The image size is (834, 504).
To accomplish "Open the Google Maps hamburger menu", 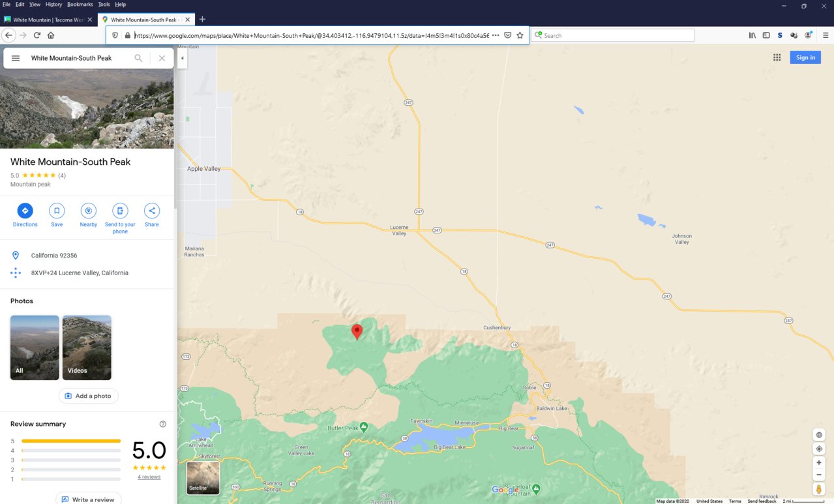I will [16, 58].
